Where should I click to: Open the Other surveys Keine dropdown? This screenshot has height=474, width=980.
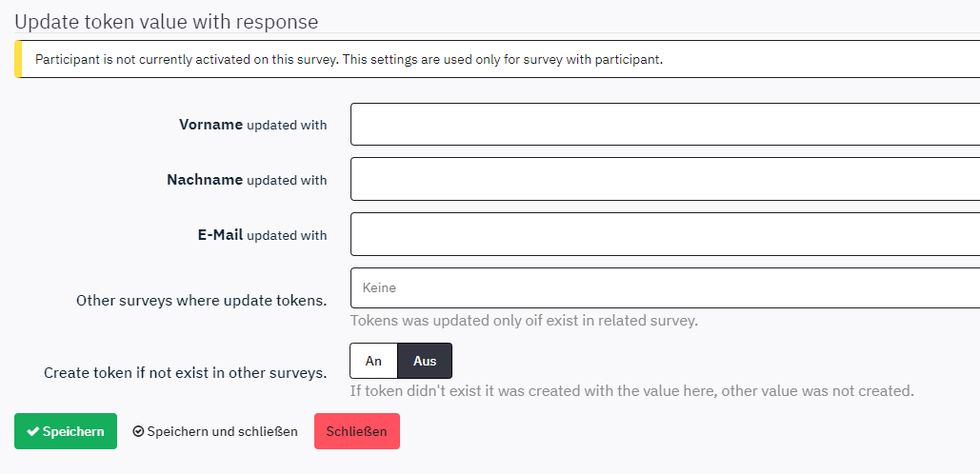point(665,287)
